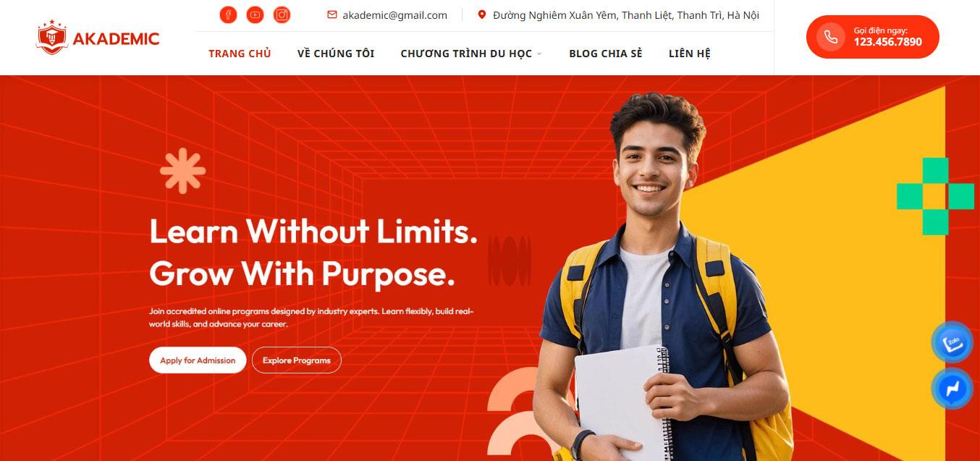Go to Về Chúng Tôi page
Image resolution: width=980 pixels, height=461 pixels.
336,54
